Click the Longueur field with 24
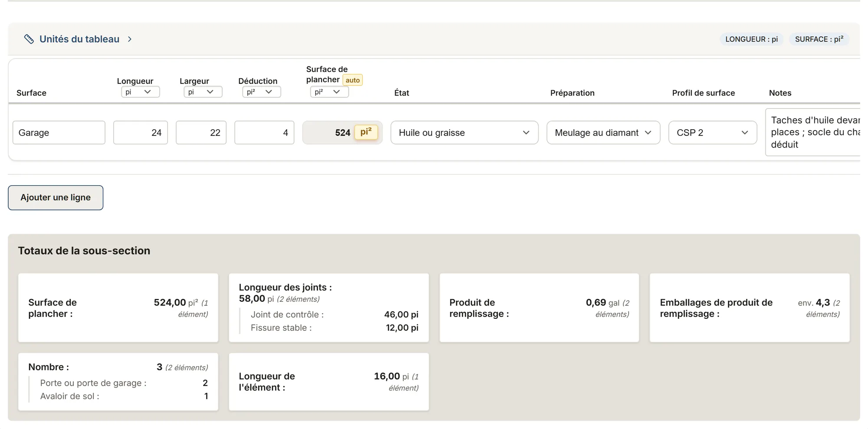 tap(141, 133)
